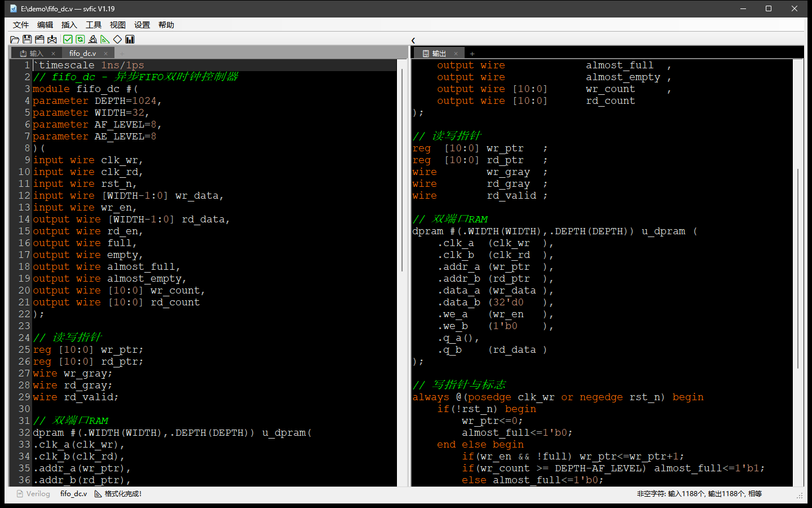The image size is (812, 508).
Task: Open a file with the folder icon
Action: tap(15, 40)
